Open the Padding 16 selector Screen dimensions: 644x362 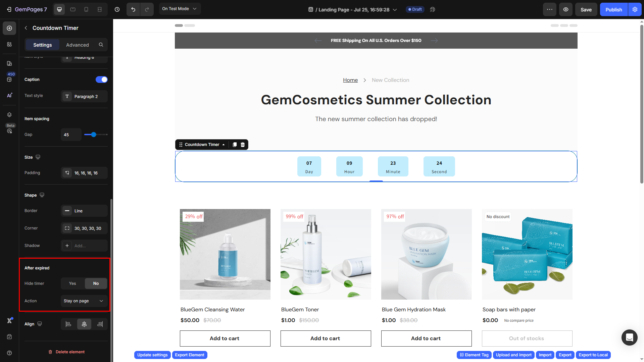[84, 173]
